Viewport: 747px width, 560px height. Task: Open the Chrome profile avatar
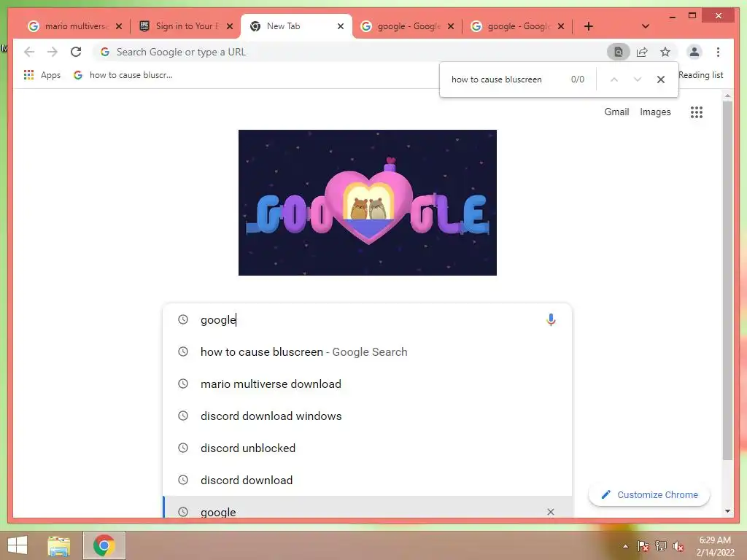pyautogui.click(x=694, y=52)
